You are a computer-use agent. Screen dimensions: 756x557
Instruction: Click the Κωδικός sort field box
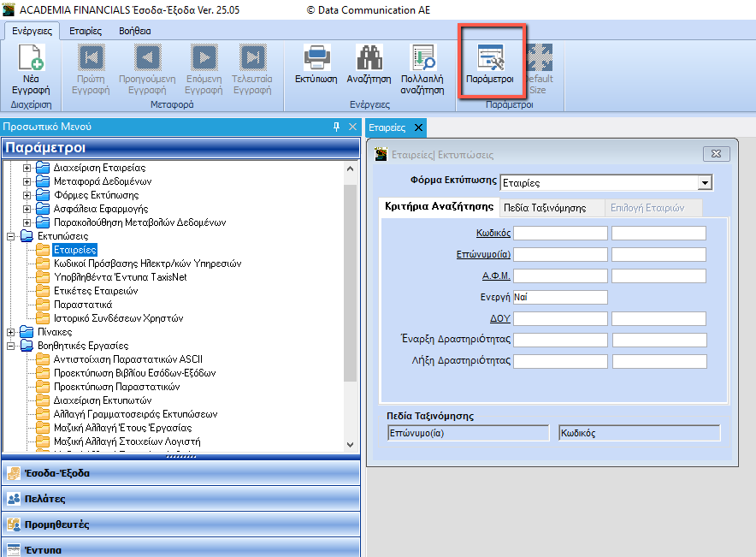pyautogui.click(x=640, y=433)
